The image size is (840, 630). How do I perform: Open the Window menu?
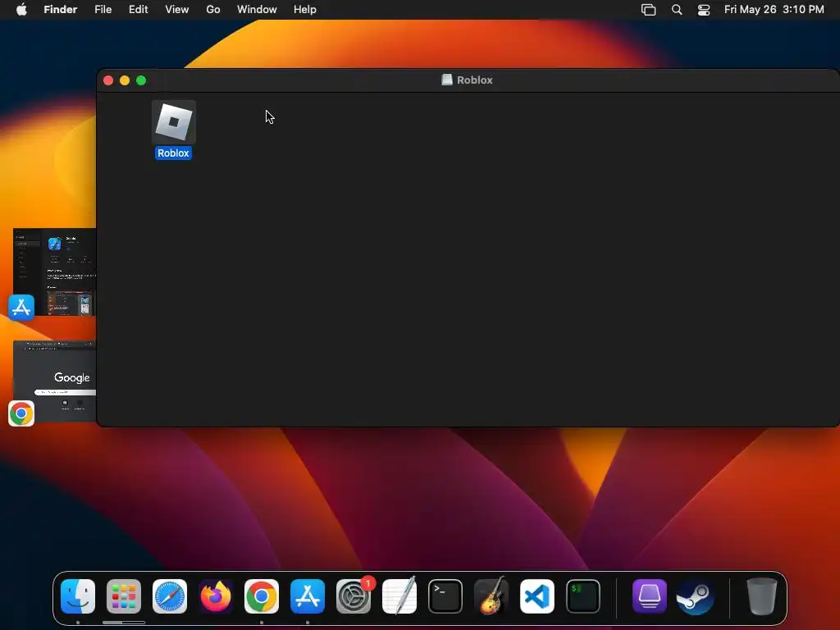coord(257,10)
